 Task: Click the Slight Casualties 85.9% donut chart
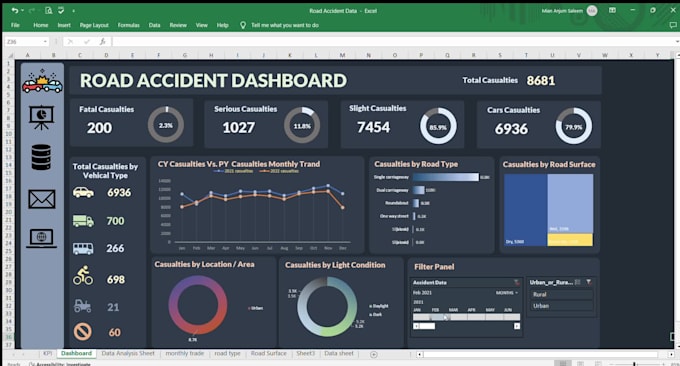[x=438, y=127]
